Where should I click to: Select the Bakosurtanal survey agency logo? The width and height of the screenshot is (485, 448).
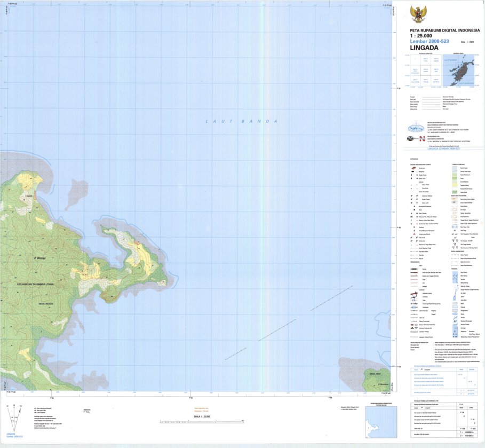pos(415,126)
